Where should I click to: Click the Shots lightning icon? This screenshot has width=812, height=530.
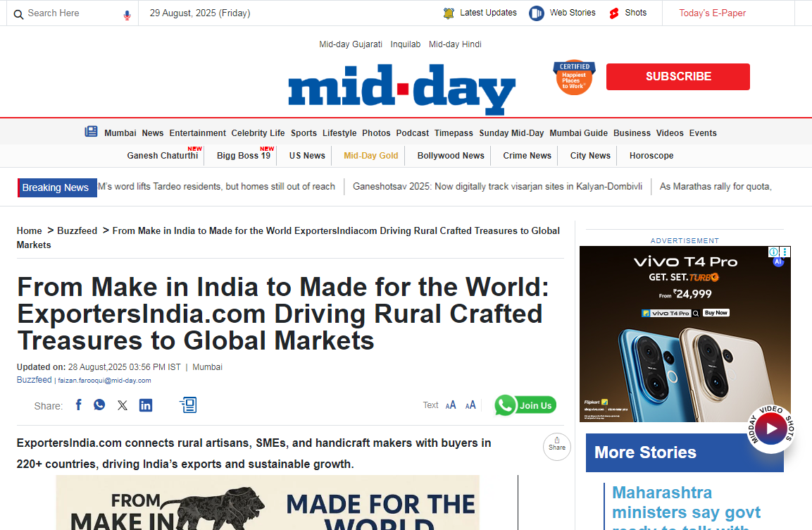(611, 13)
